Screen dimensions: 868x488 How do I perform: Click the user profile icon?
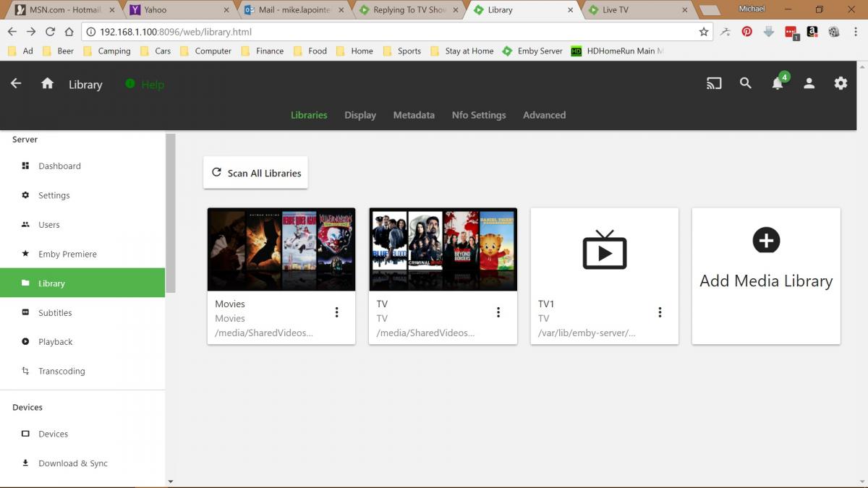click(x=809, y=84)
